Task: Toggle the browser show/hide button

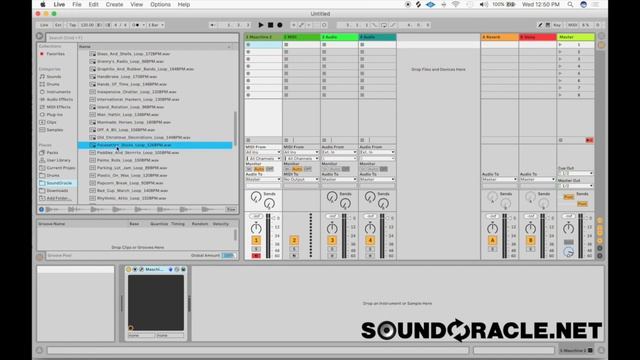Action: (x=40, y=36)
